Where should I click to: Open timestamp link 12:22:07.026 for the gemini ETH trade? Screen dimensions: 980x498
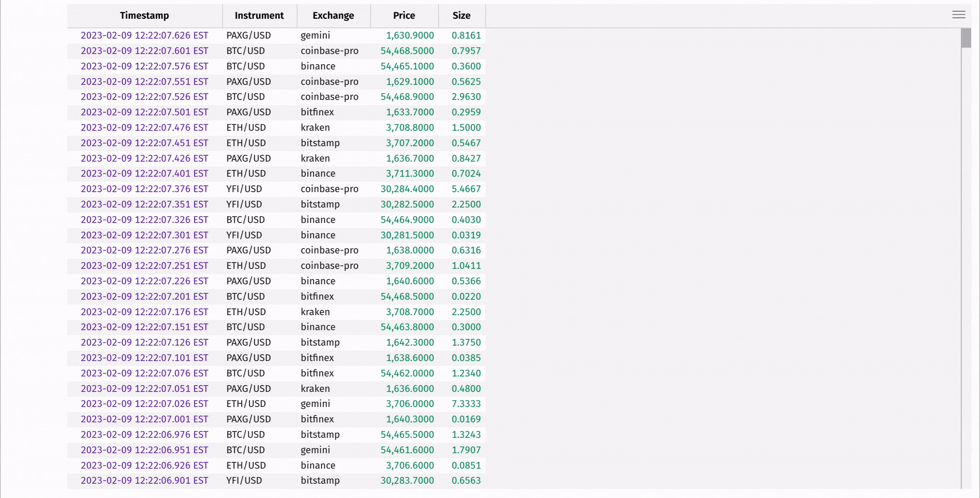144,404
